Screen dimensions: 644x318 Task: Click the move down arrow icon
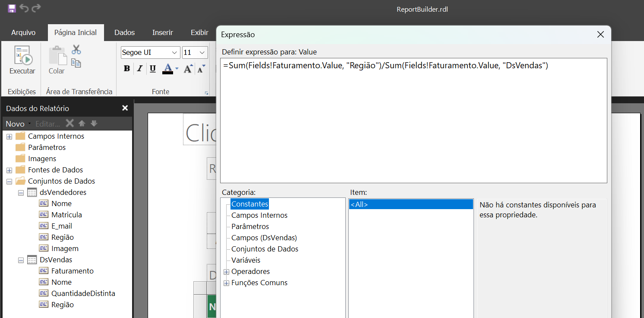click(94, 124)
